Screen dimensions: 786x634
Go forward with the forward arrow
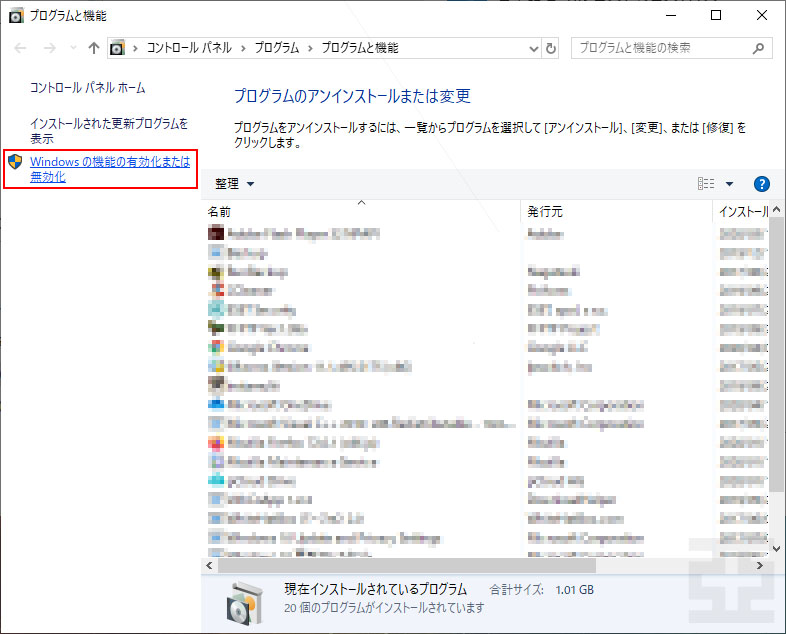[x=49, y=48]
